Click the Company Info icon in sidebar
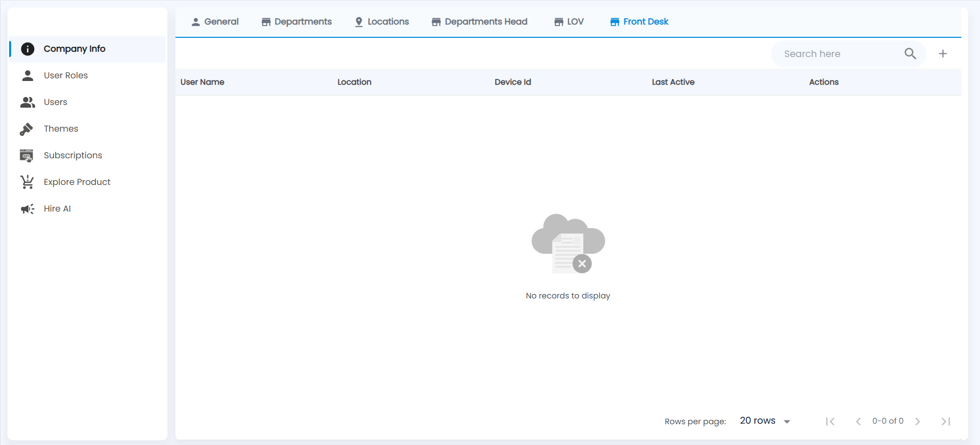The width and height of the screenshot is (980, 445). coord(28,49)
